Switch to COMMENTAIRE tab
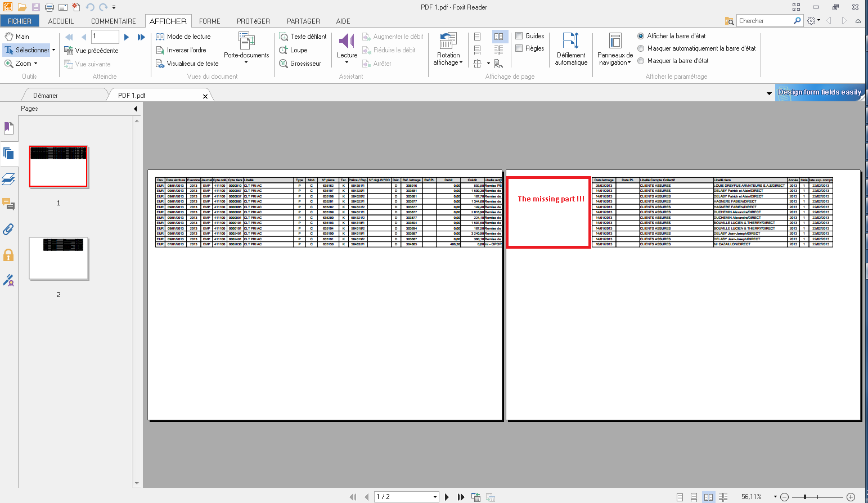The image size is (868, 503). pos(114,21)
